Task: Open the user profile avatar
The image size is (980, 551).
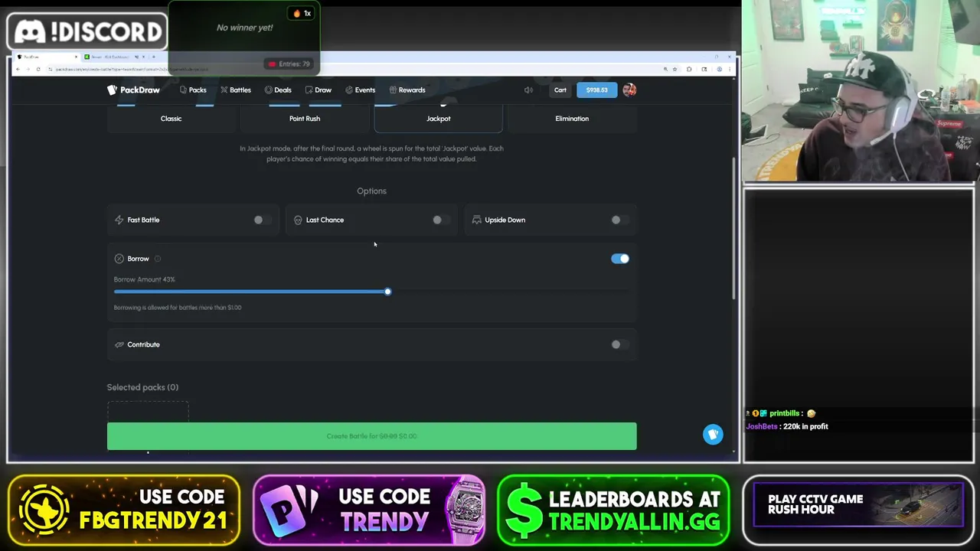Action: 629,90
